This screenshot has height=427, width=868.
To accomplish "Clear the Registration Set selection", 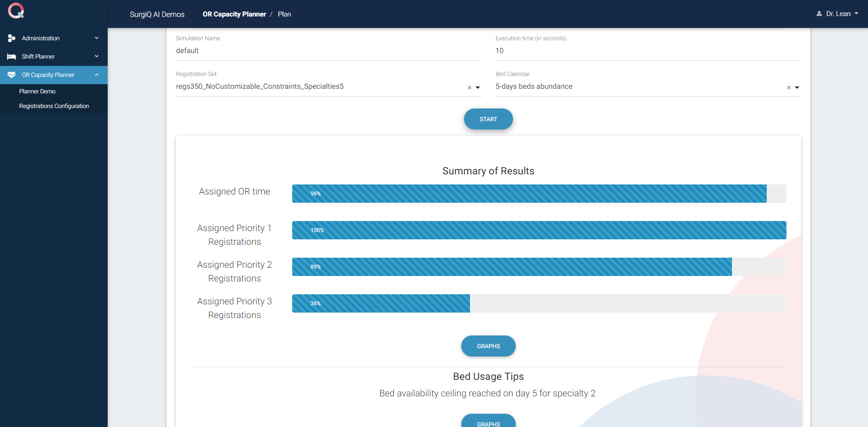I will coord(469,87).
